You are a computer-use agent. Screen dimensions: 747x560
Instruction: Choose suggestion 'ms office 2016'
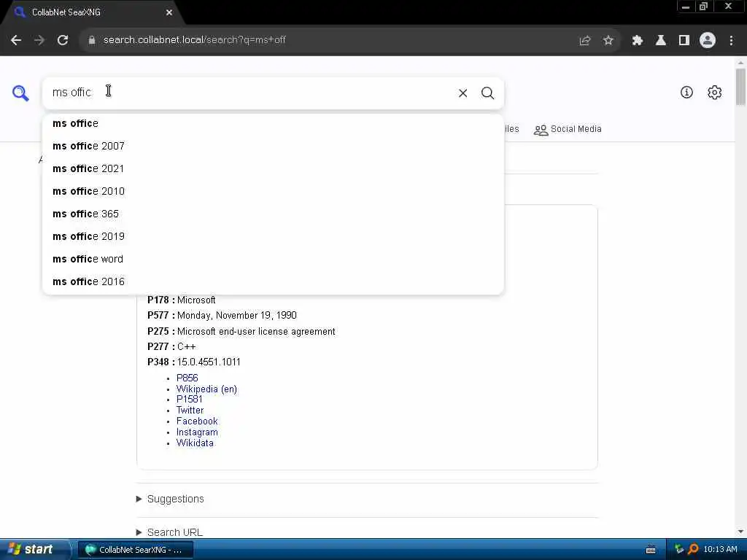point(273,282)
